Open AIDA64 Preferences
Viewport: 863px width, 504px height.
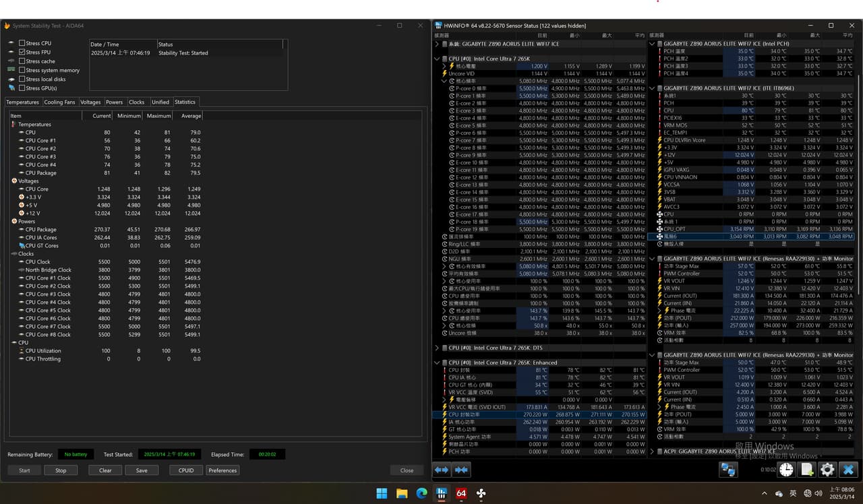click(x=222, y=470)
